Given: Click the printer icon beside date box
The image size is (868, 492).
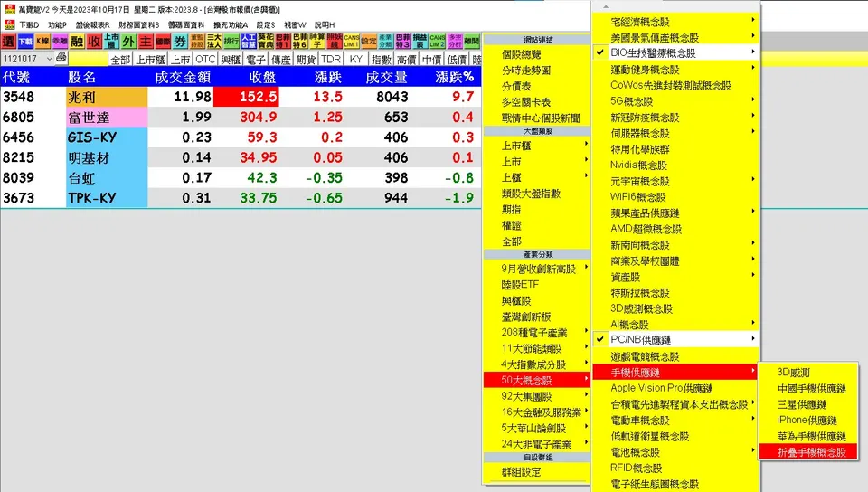Looking at the screenshot, I should 61,58.
